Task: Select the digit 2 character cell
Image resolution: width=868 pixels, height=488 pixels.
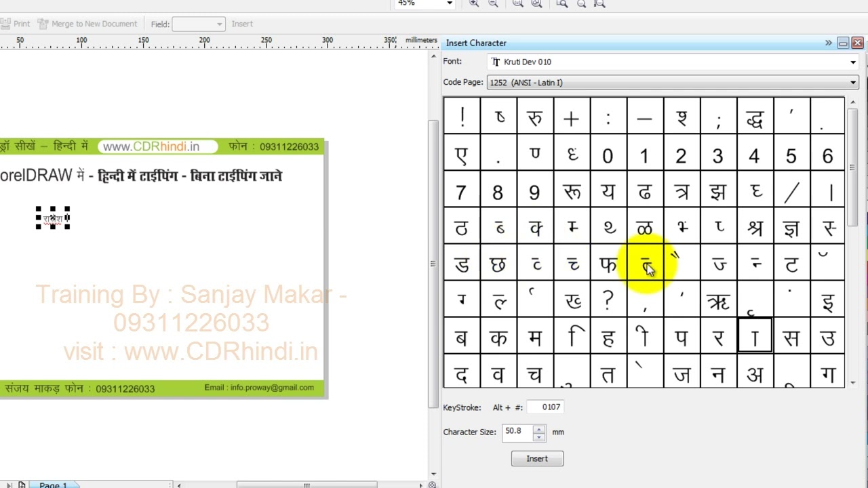Action: [x=682, y=153]
